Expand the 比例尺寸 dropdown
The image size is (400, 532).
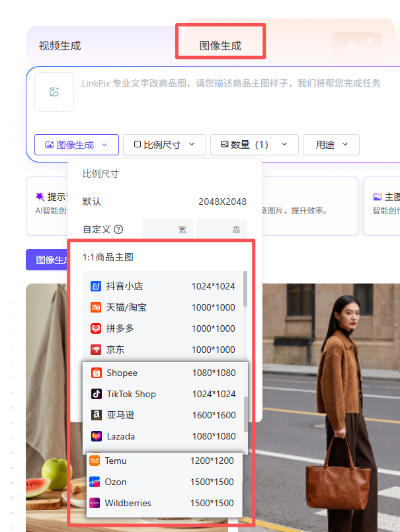[x=165, y=145]
